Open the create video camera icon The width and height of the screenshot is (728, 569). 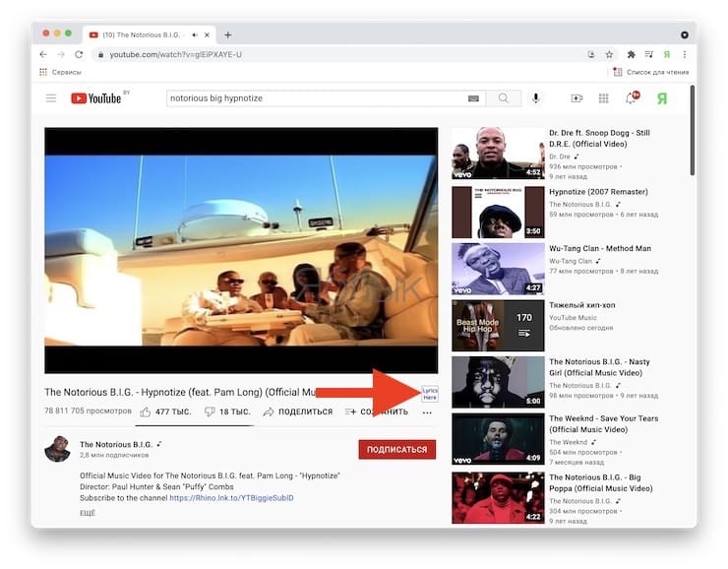coord(576,98)
